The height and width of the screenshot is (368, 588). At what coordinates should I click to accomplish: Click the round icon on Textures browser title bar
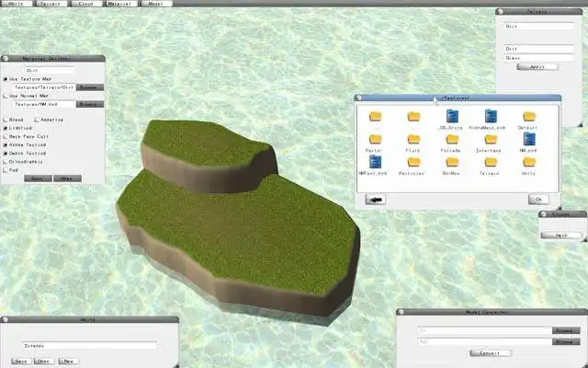tap(359, 98)
